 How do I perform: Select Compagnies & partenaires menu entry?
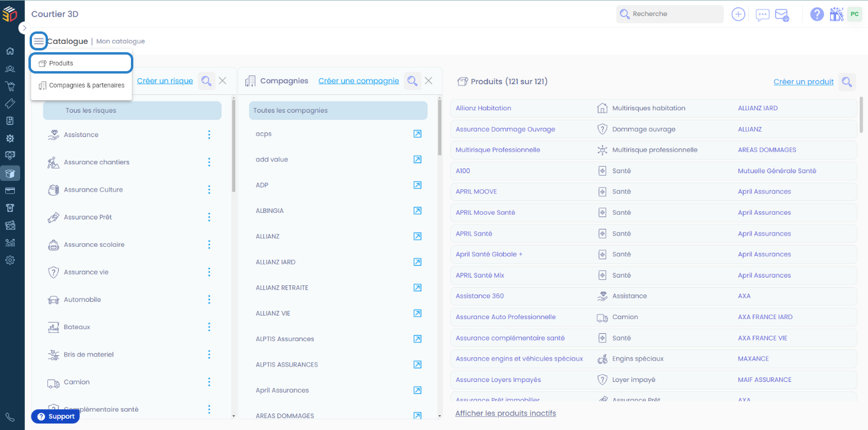tap(81, 85)
